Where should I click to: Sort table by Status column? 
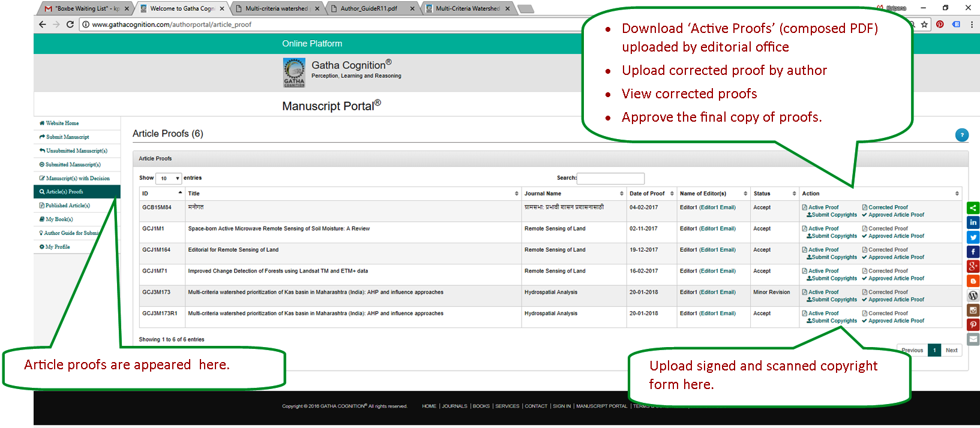[774, 194]
